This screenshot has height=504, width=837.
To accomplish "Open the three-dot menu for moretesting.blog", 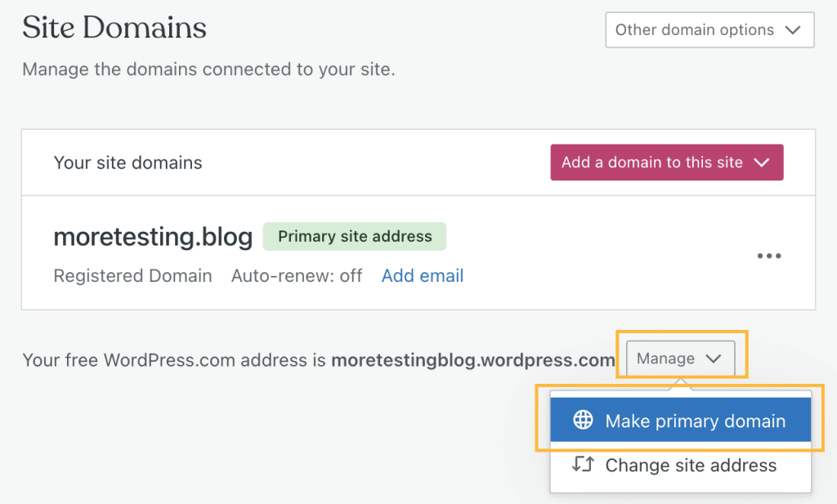I will pos(769,256).
